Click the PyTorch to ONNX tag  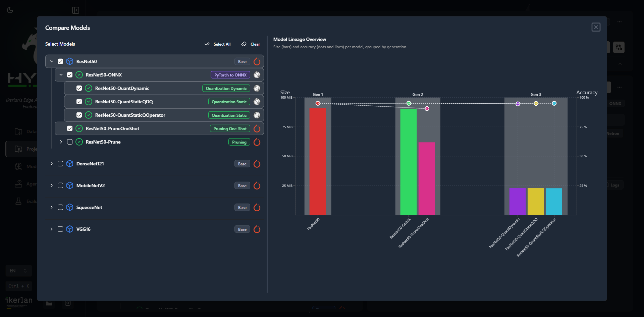point(230,75)
